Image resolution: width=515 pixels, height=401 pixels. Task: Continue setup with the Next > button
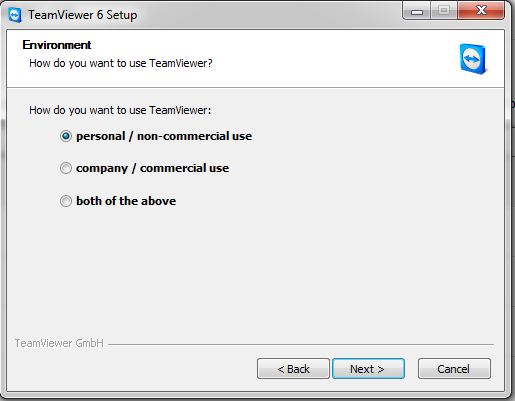tap(368, 369)
